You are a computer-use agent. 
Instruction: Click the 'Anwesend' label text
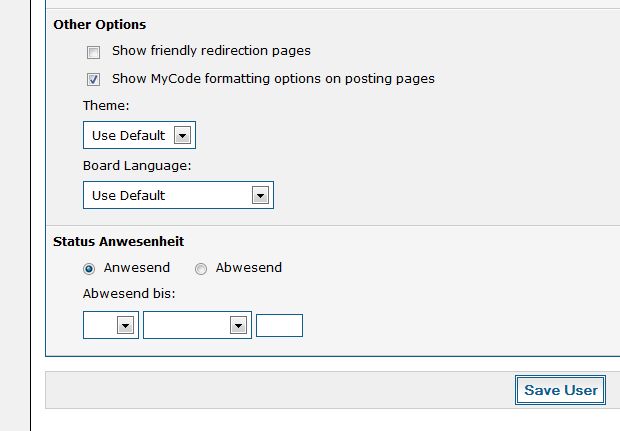pyautogui.click(x=137, y=268)
